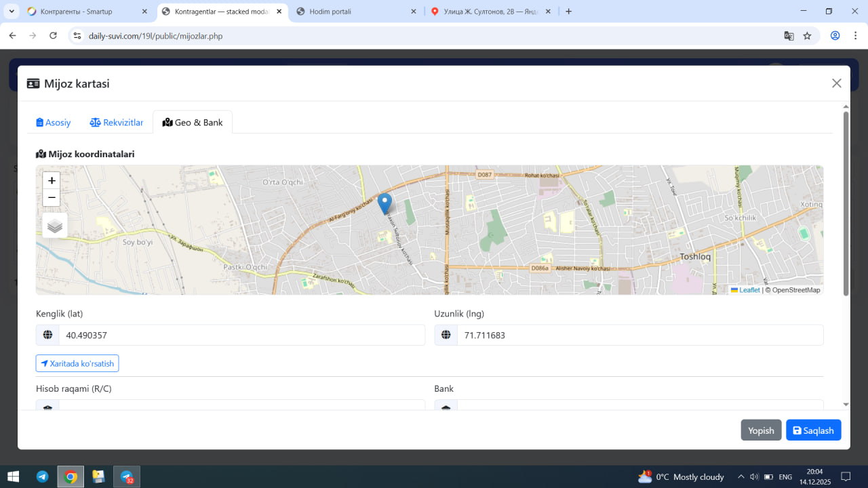
Task: Zoom in on the map
Action: pyautogui.click(x=52, y=181)
